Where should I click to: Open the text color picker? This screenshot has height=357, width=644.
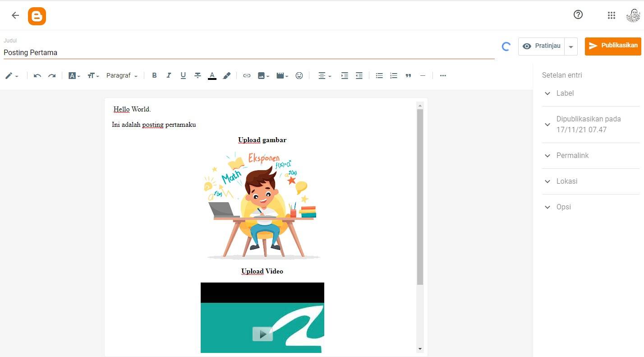coord(212,76)
